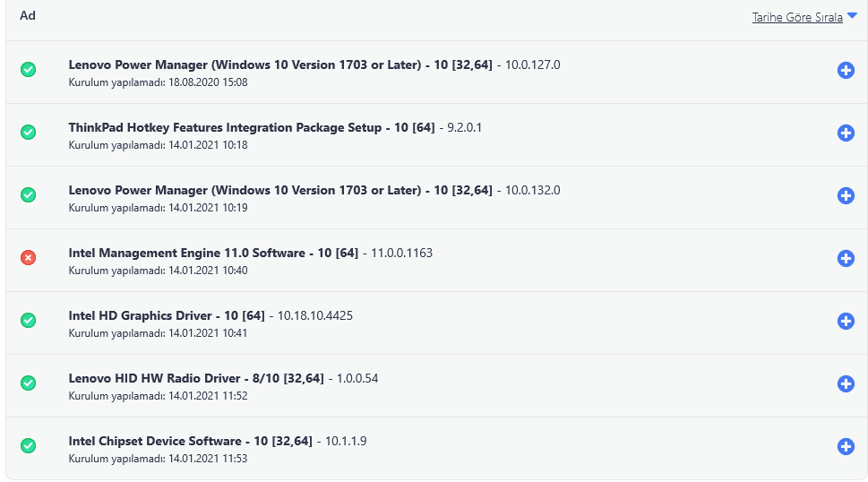Click the Ad column header

28,15
